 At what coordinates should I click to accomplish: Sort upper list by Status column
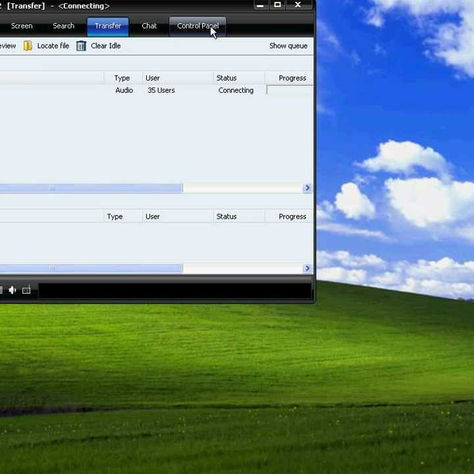click(x=239, y=78)
